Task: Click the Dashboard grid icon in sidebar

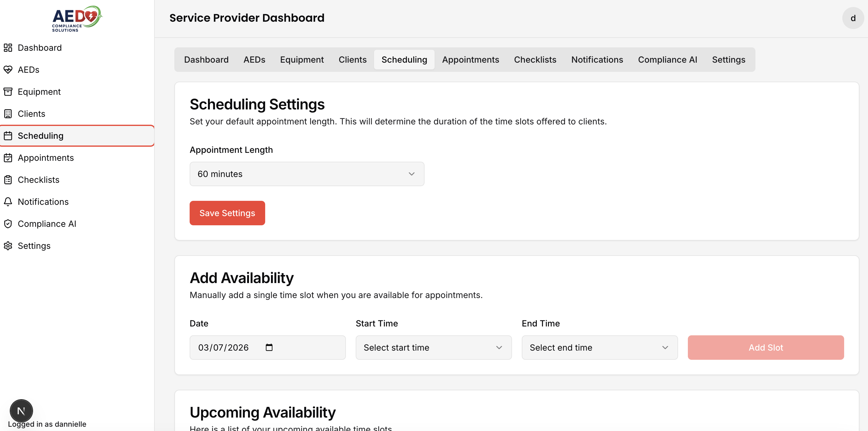Action: (8, 48)
